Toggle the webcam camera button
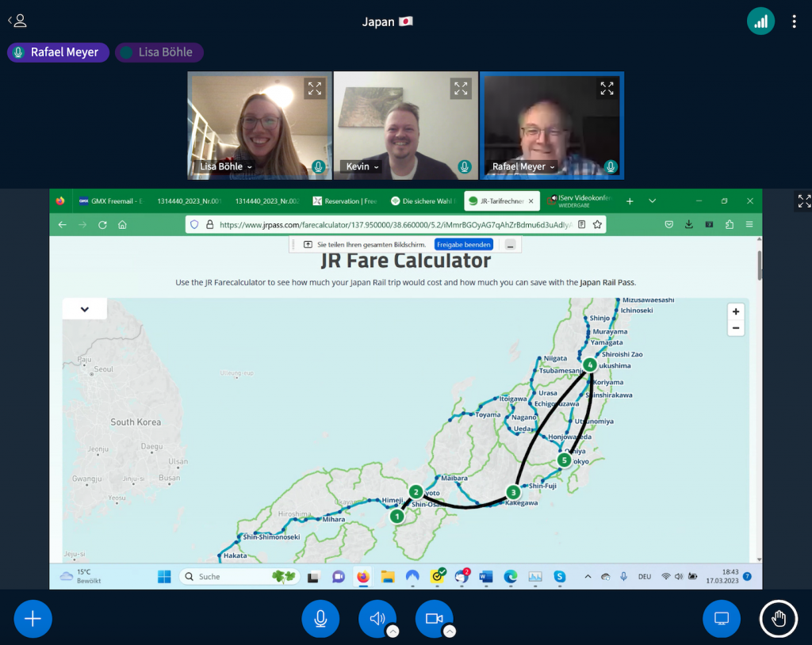 (x=434, y=619)
